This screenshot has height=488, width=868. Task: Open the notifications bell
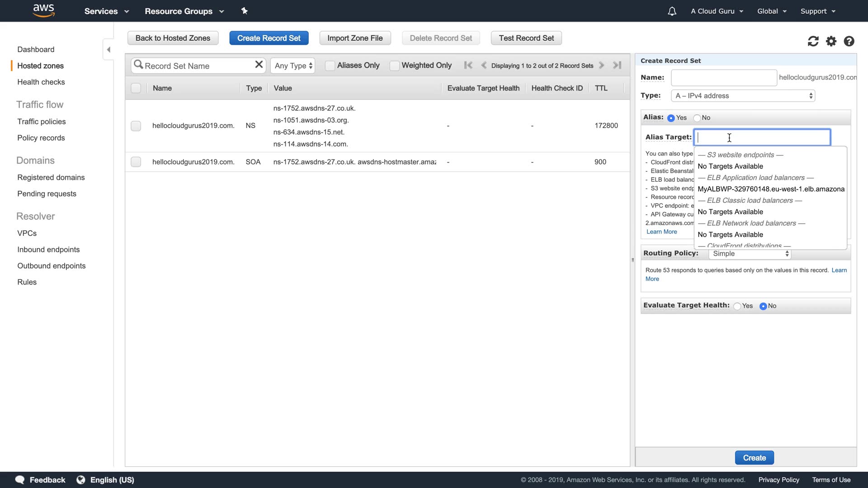672,11
